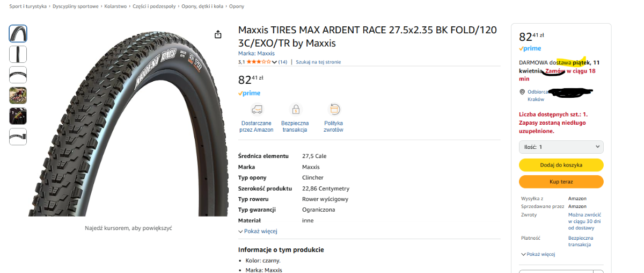The height and width of the screenshot is (273, 644).
Task: Click the location pin icon beside Odbiorca
Action: tap(522, 92)
